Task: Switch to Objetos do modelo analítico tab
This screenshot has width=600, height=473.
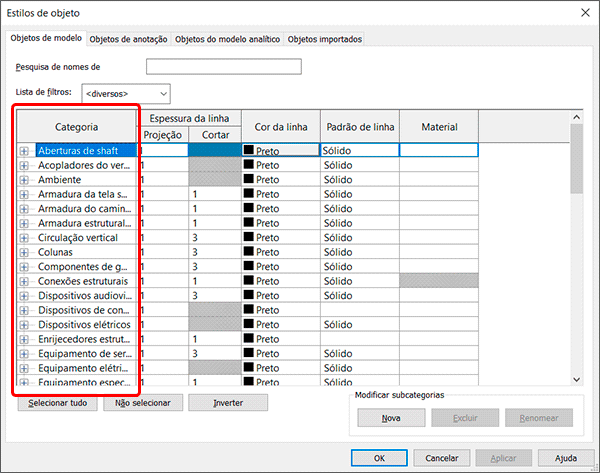Action: (227, 39)
